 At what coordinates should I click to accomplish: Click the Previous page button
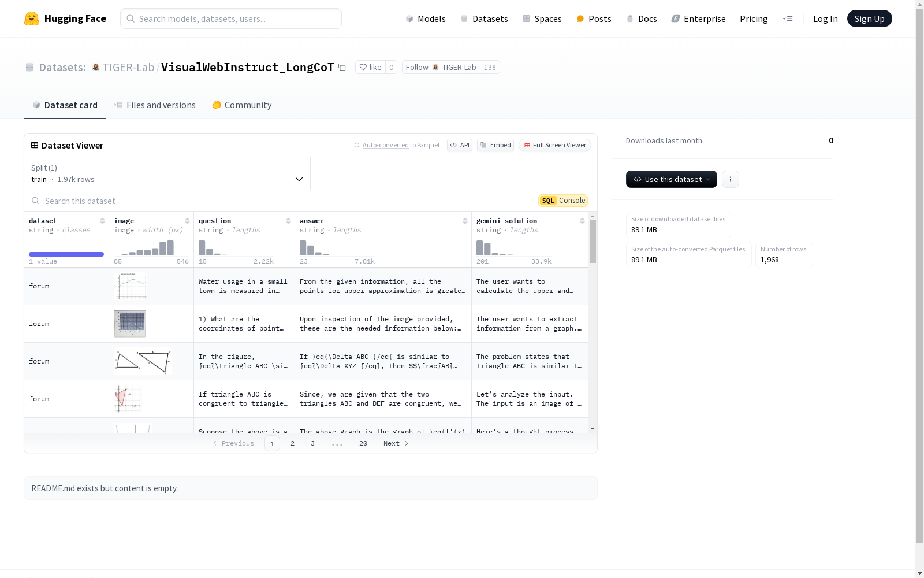click(233, 443)
